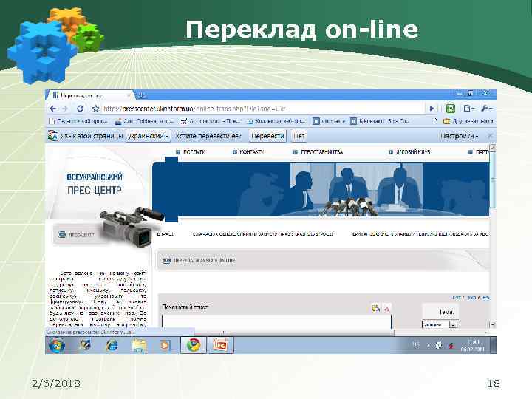Open the second pinned taskbar application
This screenshot has height=399, width=532.
(x=85, y=345)
